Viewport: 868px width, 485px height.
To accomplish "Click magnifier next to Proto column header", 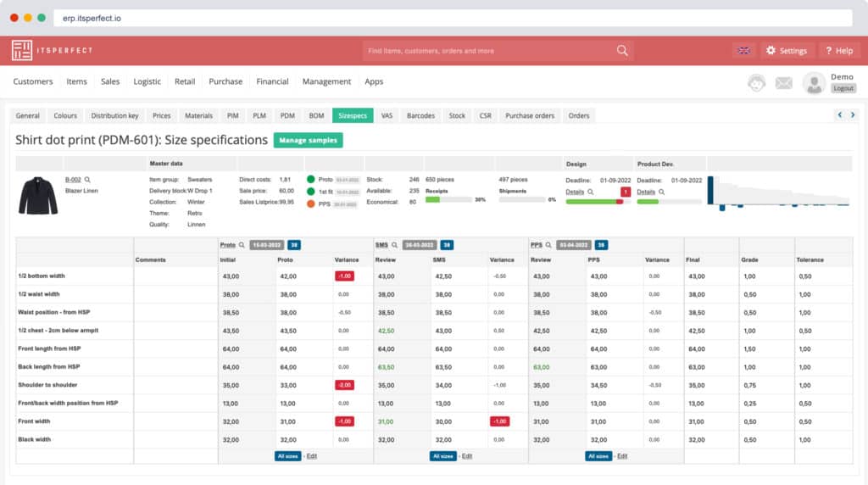I will [242, 245].
